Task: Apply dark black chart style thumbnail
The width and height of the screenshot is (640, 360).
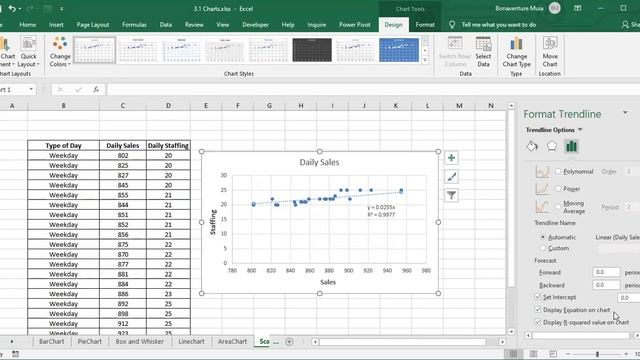Action: [x=312, y=50]
